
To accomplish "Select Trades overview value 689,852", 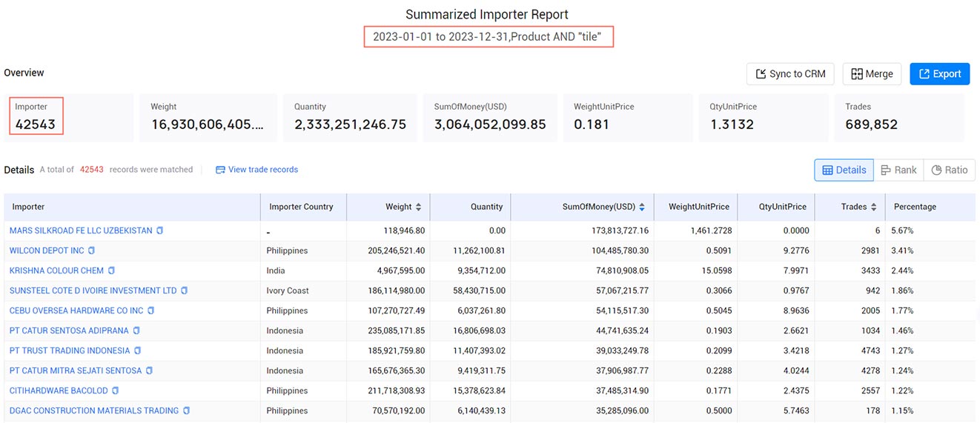I will (x=872, y=124).
